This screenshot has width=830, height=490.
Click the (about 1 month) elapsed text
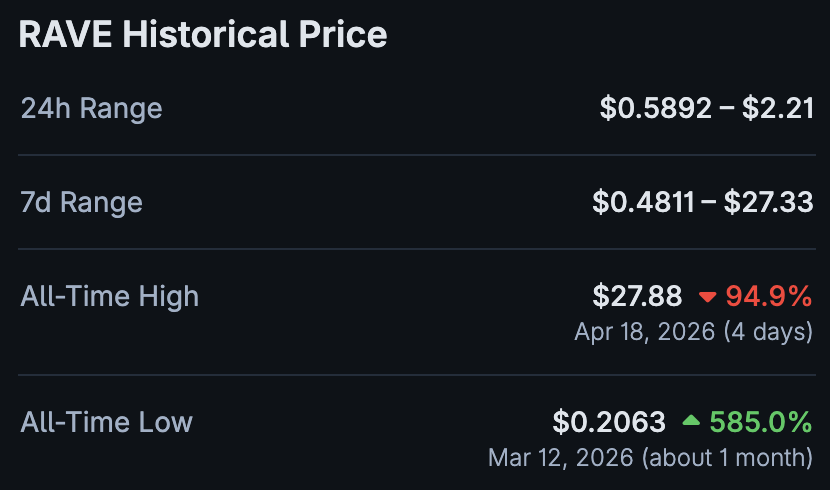click(x=727, y=458)
